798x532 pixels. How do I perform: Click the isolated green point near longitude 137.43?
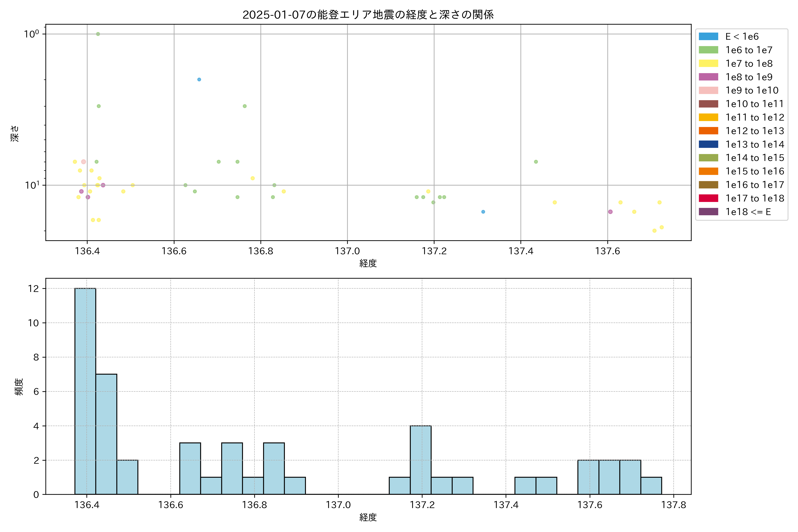pos(536,162)
